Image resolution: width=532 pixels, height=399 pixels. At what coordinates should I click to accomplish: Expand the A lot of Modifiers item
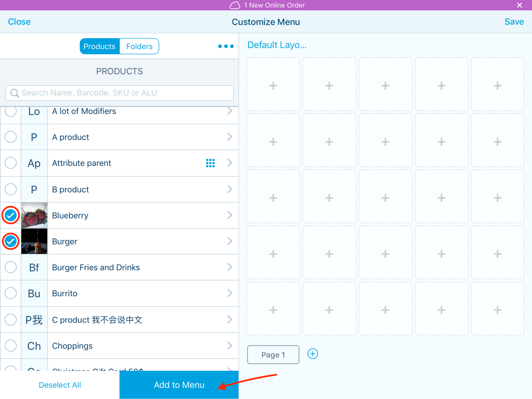(x=229, y=111)
